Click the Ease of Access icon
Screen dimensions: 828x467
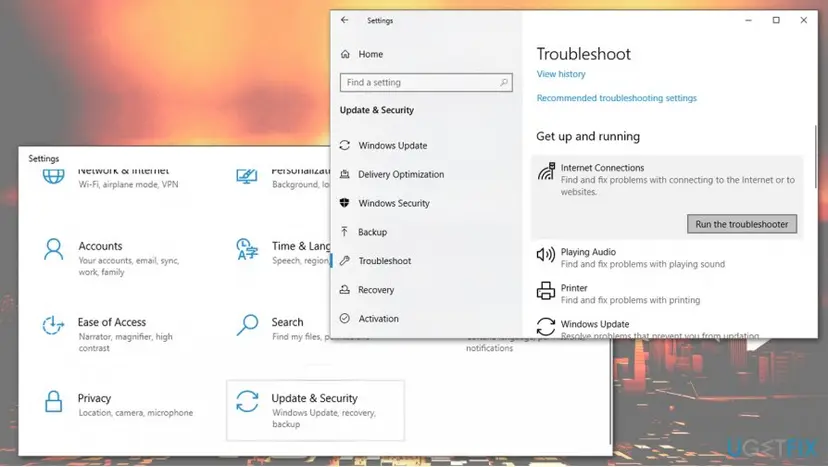point(53,325)
